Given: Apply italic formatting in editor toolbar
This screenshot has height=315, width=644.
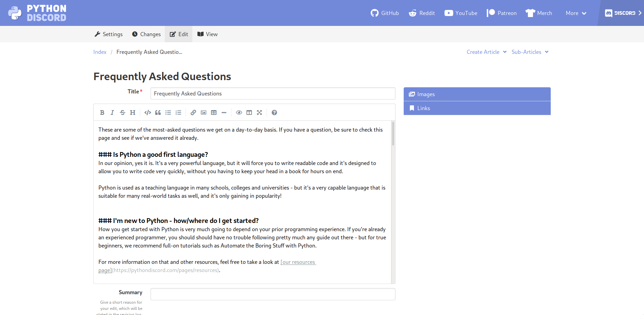Looking at the screenshot, I should [112, 112].
